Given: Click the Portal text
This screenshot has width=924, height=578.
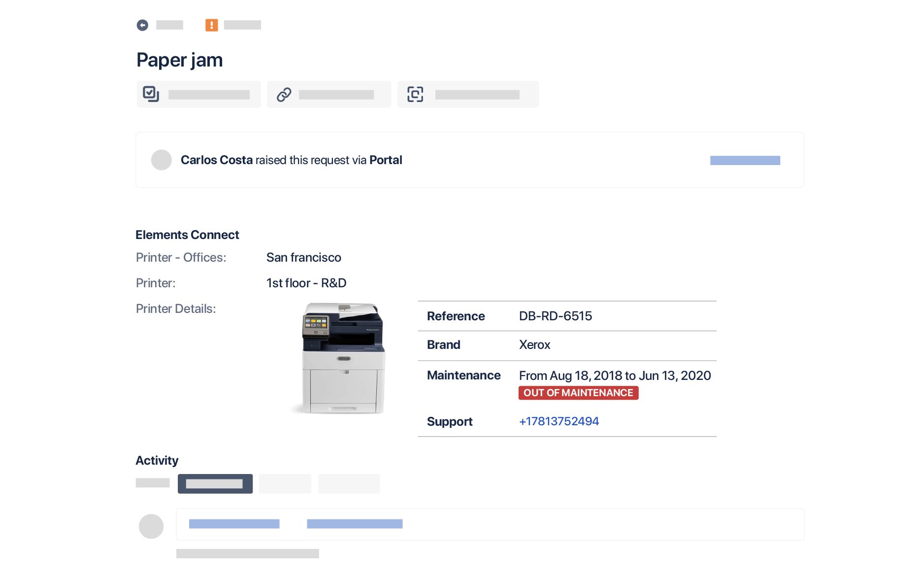Looking at the screenshot, I should pyautogui.click(x=386, y=160).
